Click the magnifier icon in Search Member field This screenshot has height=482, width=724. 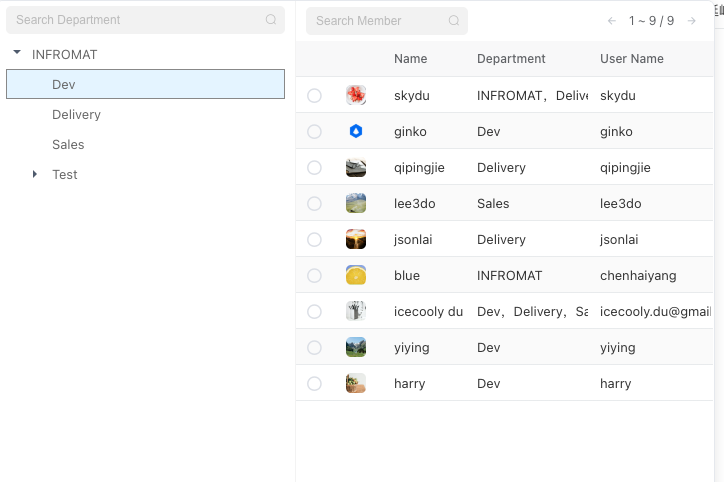coord(454,21)
